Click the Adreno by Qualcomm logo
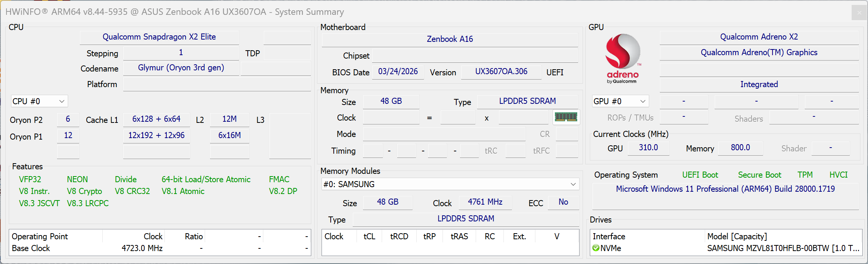 point(623,58)
